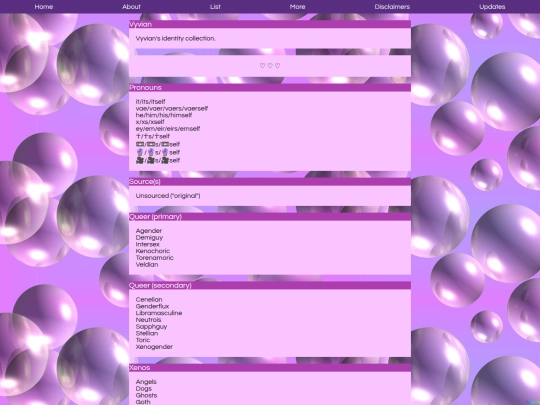Click the Pronouns section header
Screen dimensions: 540x405
click(x=270, y=87)
